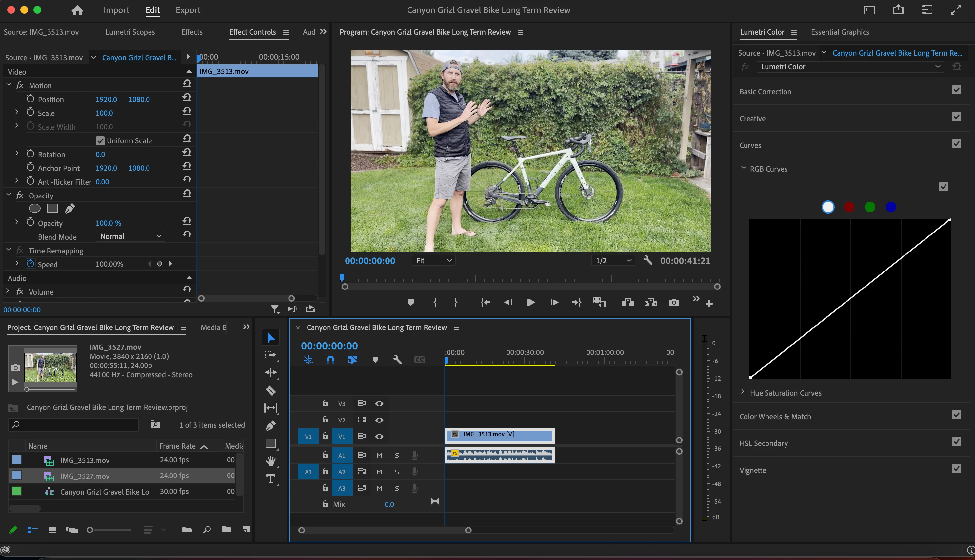Select the Type tool
Viewport: 975px width, 560px height.
point(270,479)
